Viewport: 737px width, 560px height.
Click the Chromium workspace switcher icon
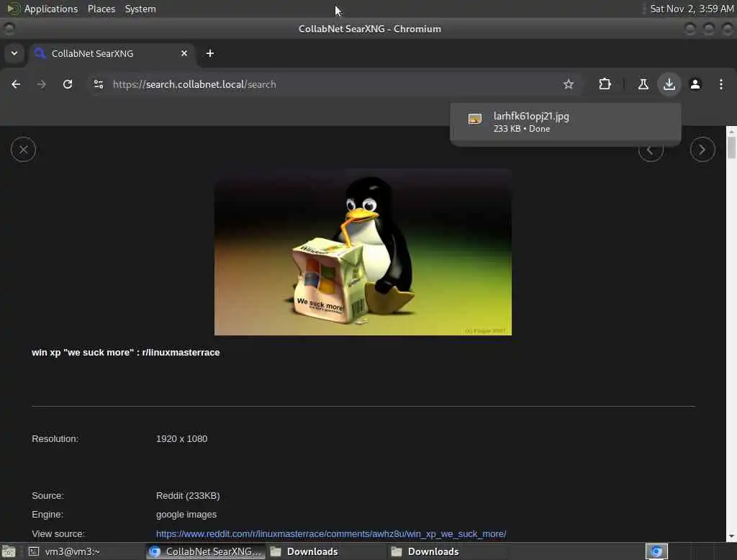click(x=656, y=551)
